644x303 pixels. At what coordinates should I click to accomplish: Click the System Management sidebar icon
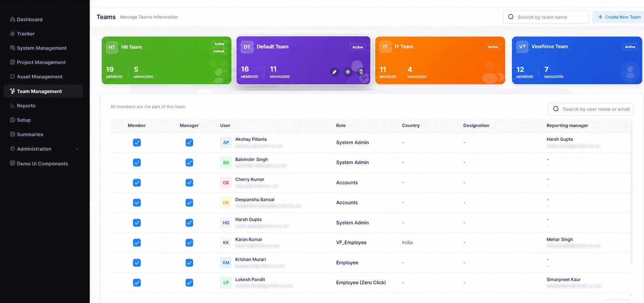coord(12,48)
